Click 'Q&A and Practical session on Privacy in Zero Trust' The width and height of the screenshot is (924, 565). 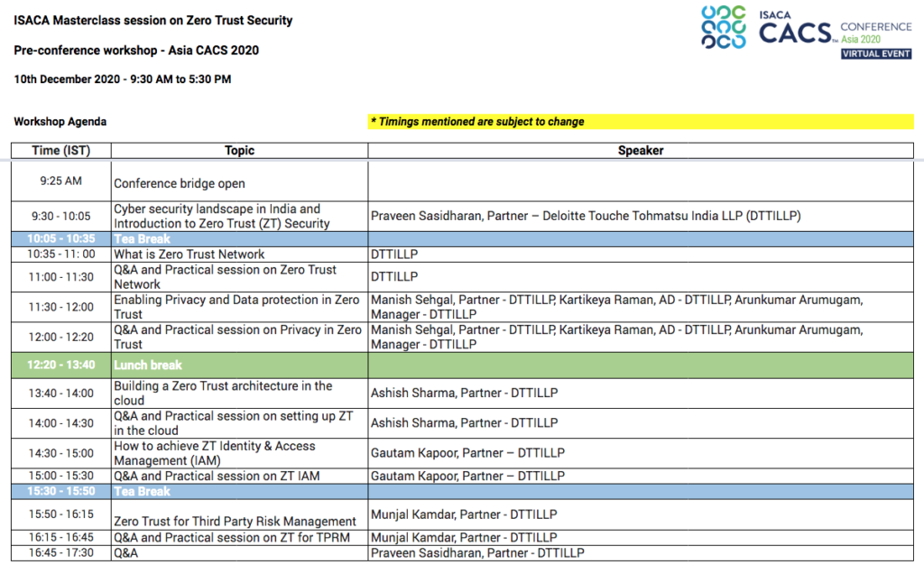click(239, 337)
